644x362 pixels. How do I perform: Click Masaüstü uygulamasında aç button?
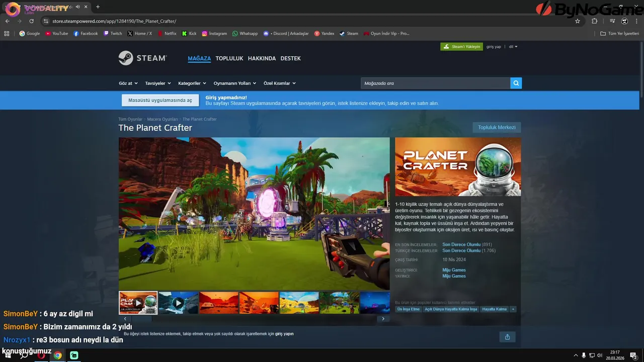[x=160, y=100]
